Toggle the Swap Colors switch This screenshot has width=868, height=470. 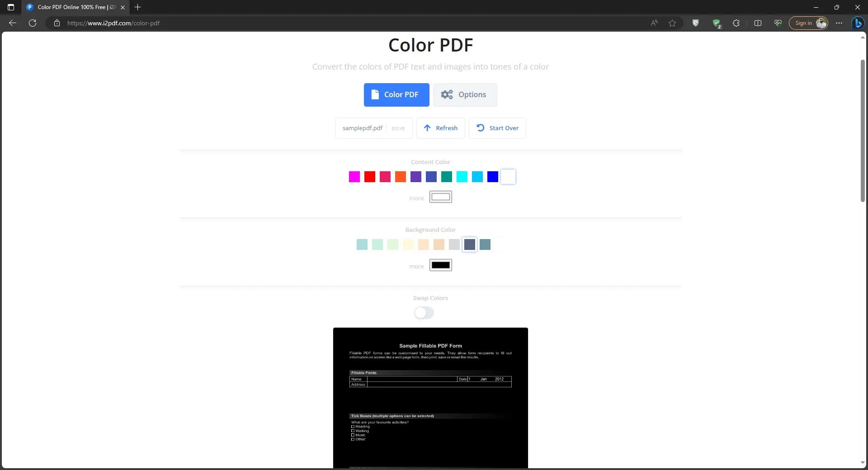[423, 313]
